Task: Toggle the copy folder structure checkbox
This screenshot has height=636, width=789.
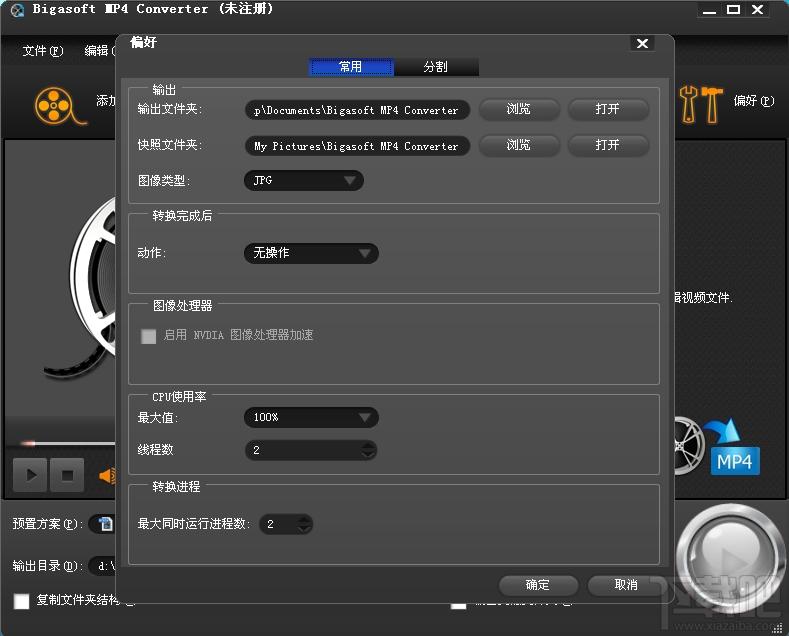Action: point(22,601)
